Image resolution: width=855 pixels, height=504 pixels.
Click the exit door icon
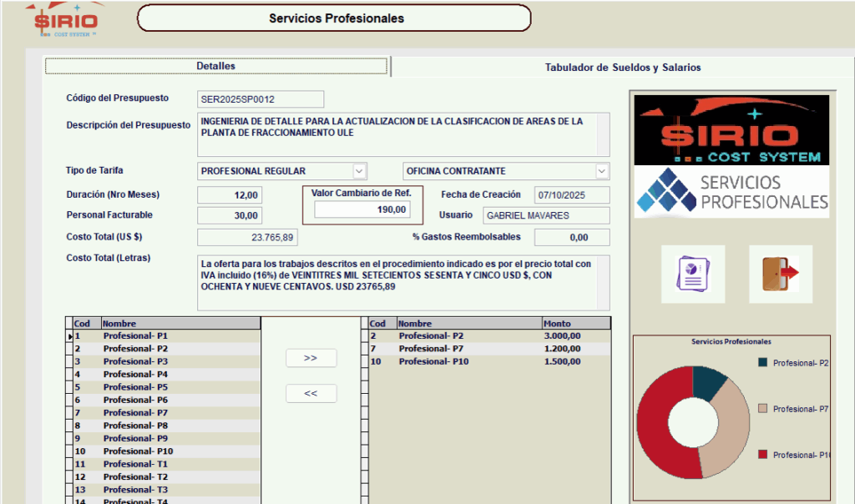tap(780, 274)
